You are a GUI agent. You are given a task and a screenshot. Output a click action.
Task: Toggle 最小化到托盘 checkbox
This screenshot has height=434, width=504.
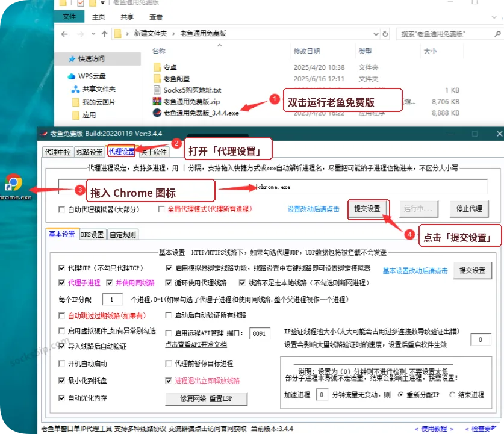pos(61,380)
